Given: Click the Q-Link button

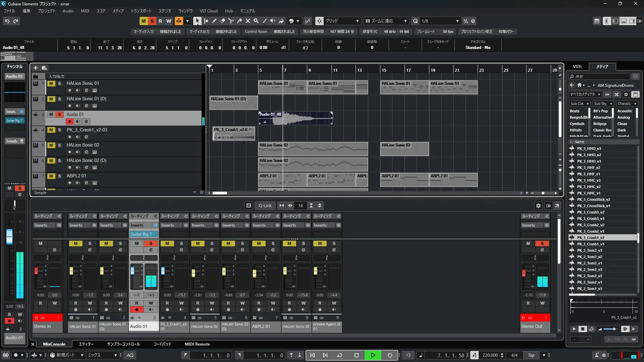Looking at the screenshot, I should (x=265, y=206).
